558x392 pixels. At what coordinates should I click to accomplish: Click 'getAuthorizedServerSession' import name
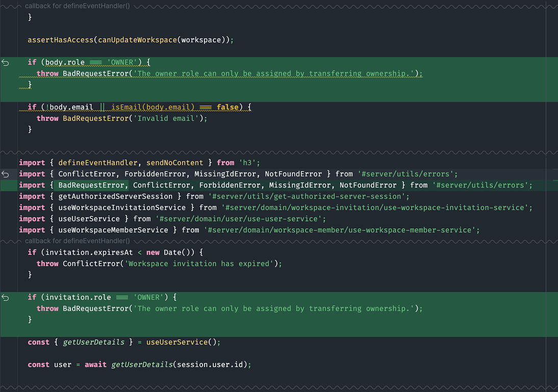(115, 196)
